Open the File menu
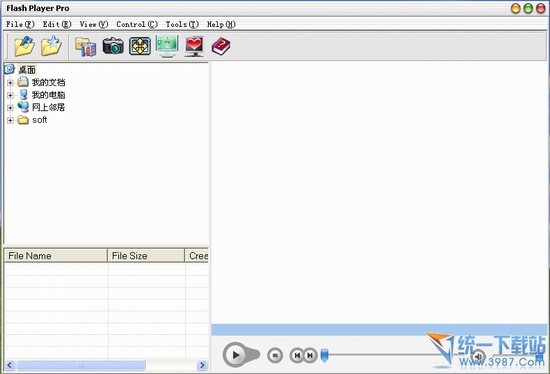This screenshot has width=550, height=374. [20, 24]
